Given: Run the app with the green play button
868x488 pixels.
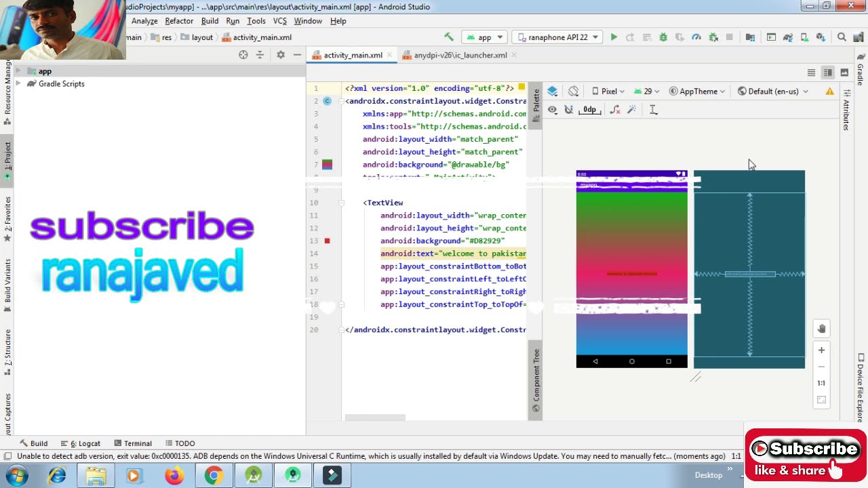Looking at the screenshot, I should click(x=614, y=37).
